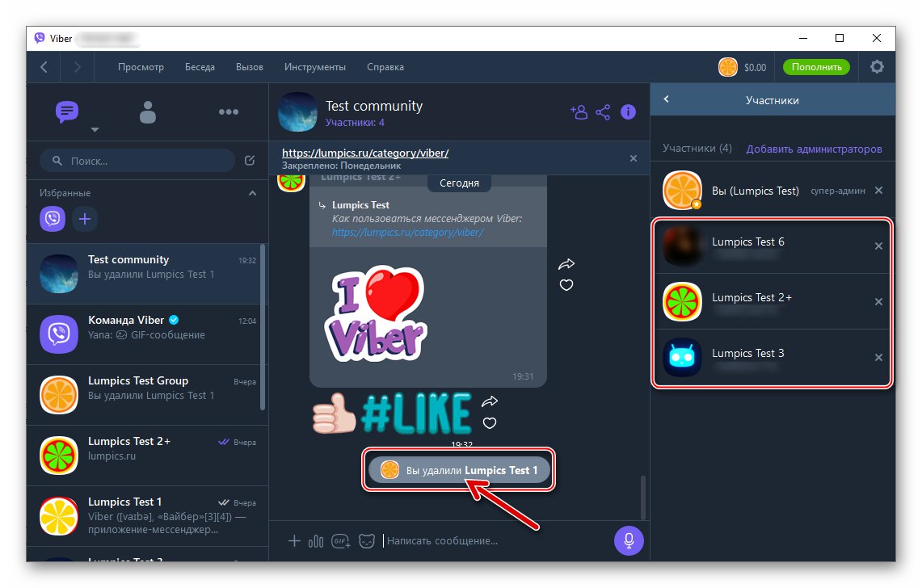
Task: Click in the Поиск search field
Action: pyautogui.click(x=137, y=161)
